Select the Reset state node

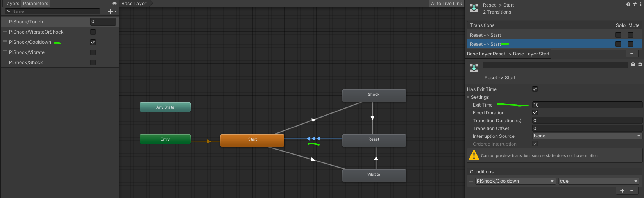374,141
